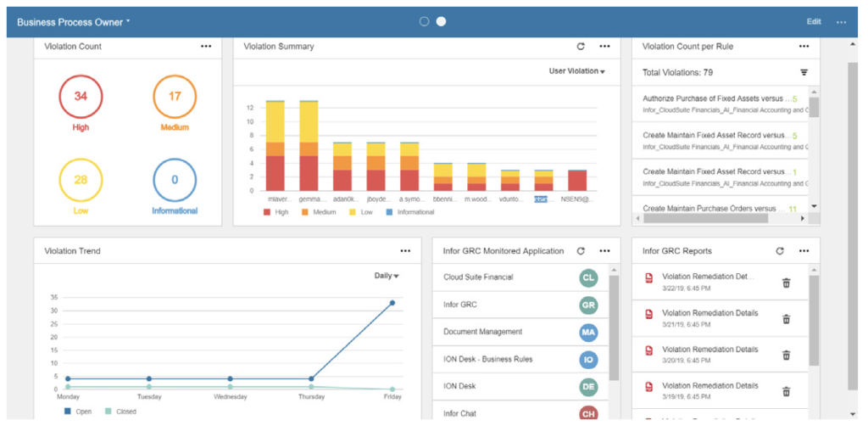This screenshot has width=868, height=431.
Task: Open Infor GRC Monitored Application options menu
Action: 604,251
